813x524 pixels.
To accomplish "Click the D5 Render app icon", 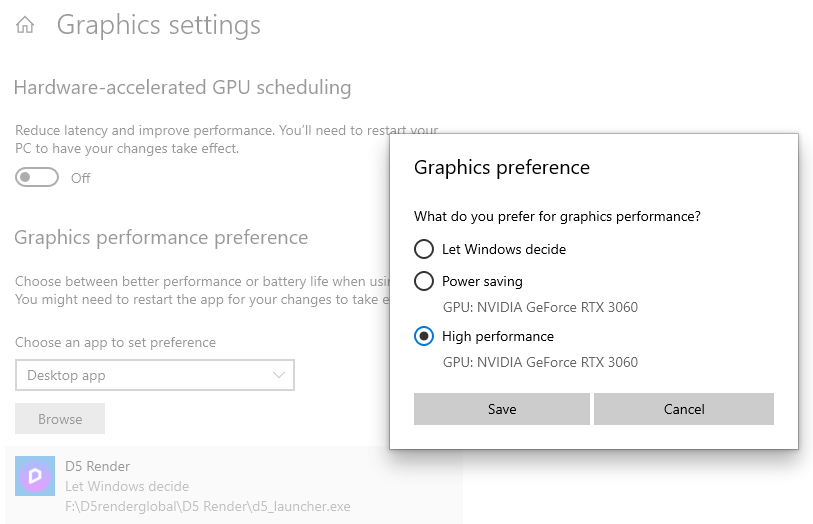I will click(35, 476).
